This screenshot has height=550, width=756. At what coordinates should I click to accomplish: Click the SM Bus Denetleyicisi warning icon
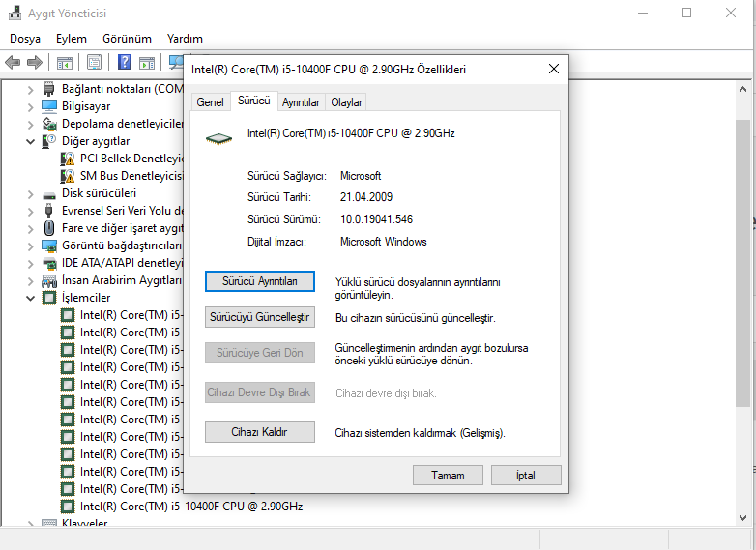tap(68, 176)
